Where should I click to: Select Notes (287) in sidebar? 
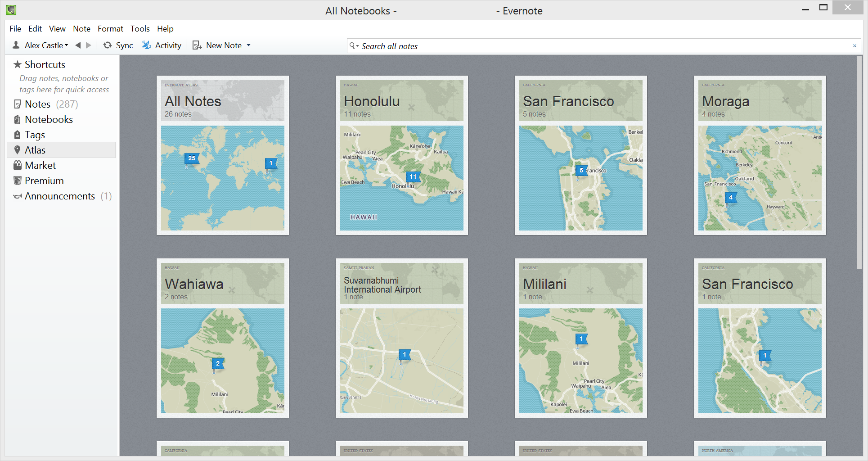[61, 104]
